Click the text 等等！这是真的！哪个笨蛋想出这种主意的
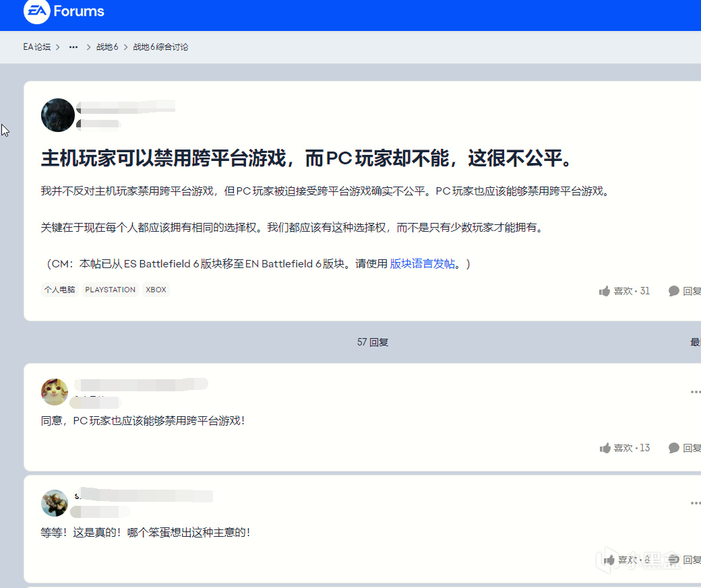Image resolution: width=701 pixels, height=588 pixels. pyautogui.click(x=146, y=533)
